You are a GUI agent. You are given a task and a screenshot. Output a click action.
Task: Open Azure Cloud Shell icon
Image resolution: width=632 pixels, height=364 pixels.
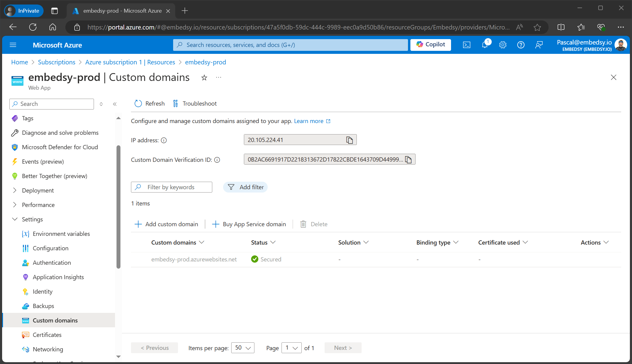(x=466, y=45)
